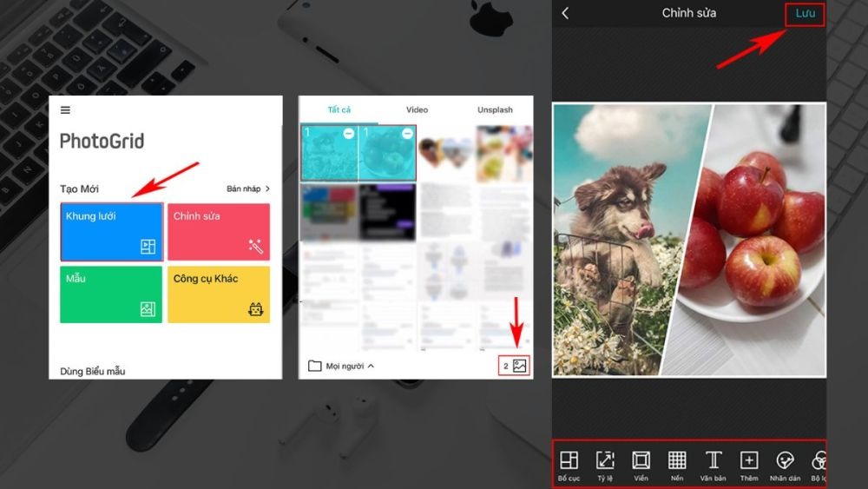Viewport: 868px width, 489px height.
Task: Open the Chỉnh sửa tile
Action: pos(219,232)
